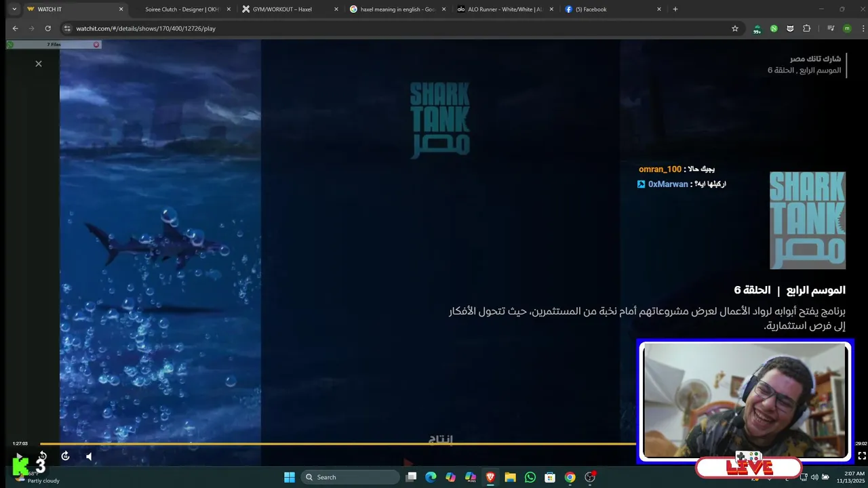This screenshot has width=868, height=488.
Task: Reload the watchit.com page
Action: [48, 28]
